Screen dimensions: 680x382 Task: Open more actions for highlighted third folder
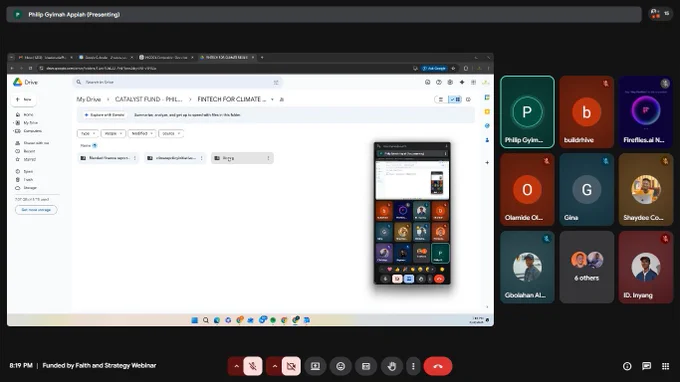(268, 158)
